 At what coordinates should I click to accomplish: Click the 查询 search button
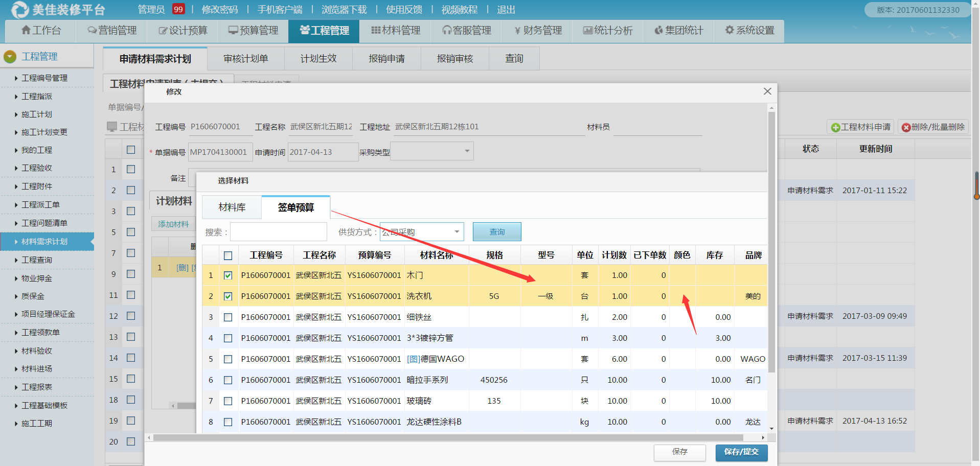[496, 232]
